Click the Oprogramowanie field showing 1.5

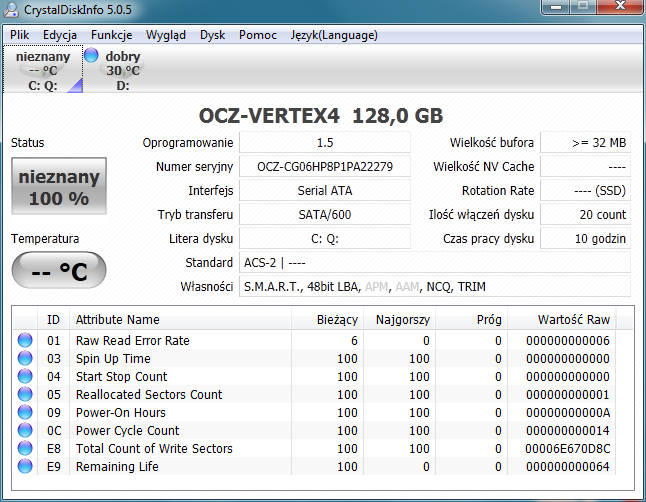tap(325, 143)
